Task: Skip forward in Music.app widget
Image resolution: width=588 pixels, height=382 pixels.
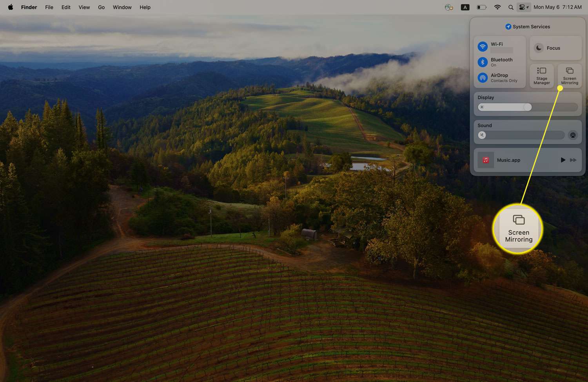Action: click(x=573, y=160)
